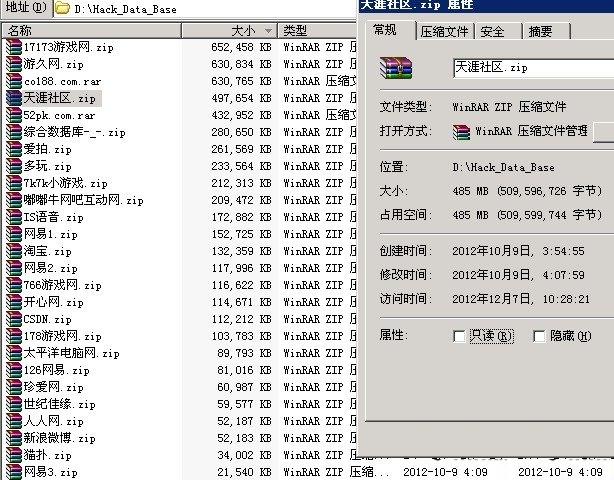Click the size value 21,540 KB

pos(244,472)
